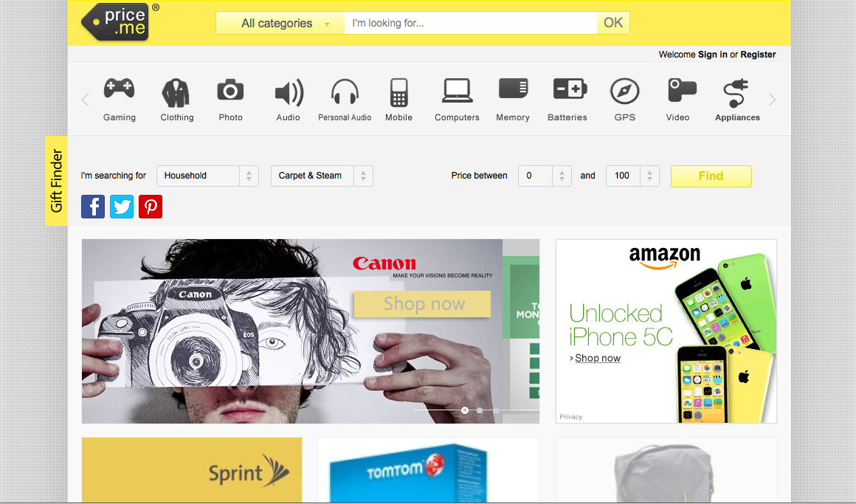Open the Household category select
The image size is (856, 504).
tap(207, 176)
